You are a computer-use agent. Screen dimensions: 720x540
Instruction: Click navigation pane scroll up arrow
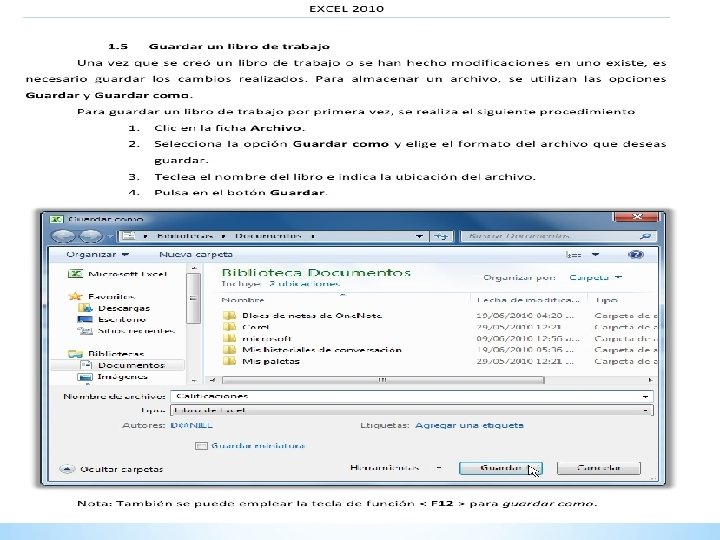point(193,268)
